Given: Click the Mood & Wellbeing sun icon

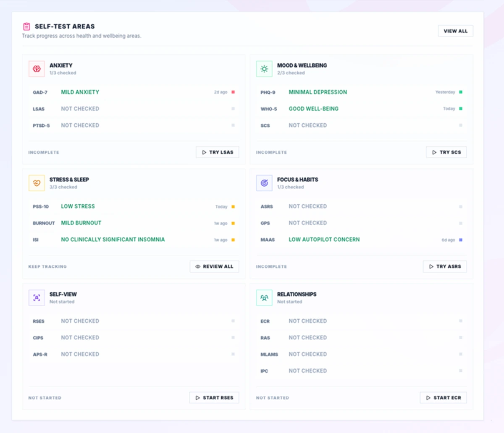Looking at the screenshot, I should point(264,69).
